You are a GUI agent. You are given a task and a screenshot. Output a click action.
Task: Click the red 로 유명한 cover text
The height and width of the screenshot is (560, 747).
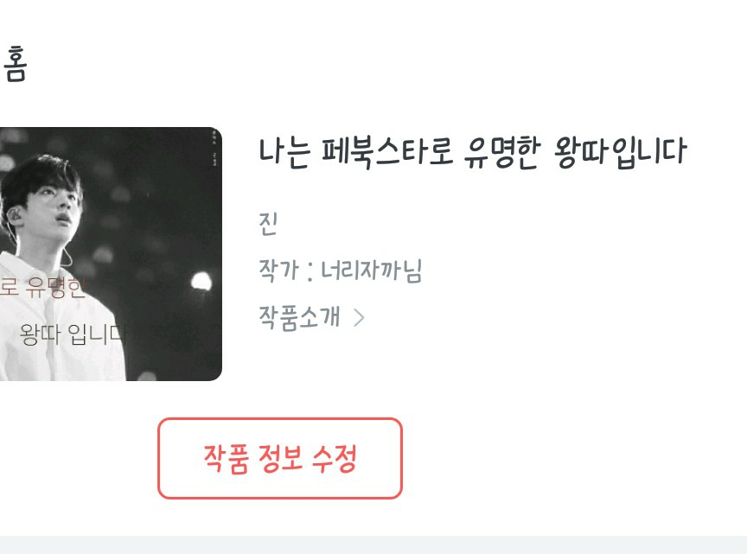tap(42, 287)
